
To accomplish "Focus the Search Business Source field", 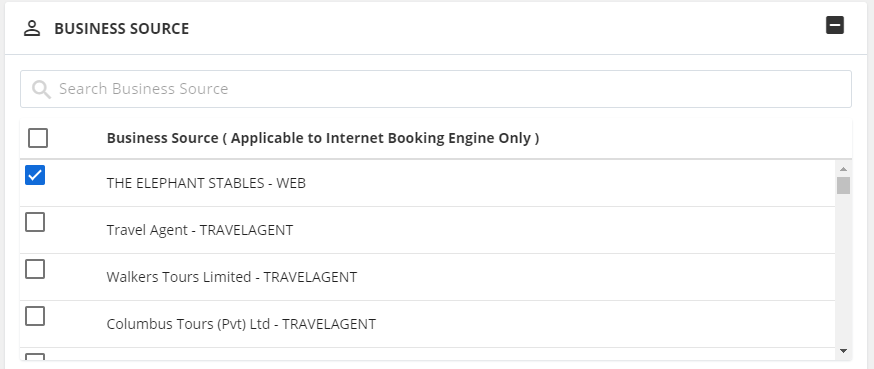I will point(436,89).
